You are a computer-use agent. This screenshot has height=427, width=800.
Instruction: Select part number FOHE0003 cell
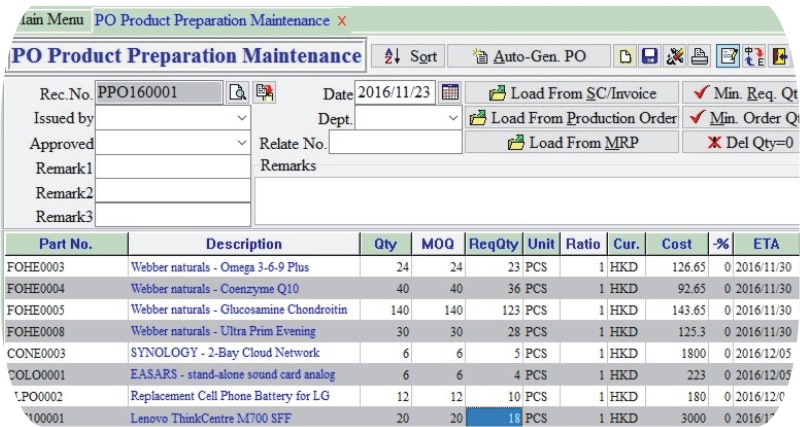(66, 267)
